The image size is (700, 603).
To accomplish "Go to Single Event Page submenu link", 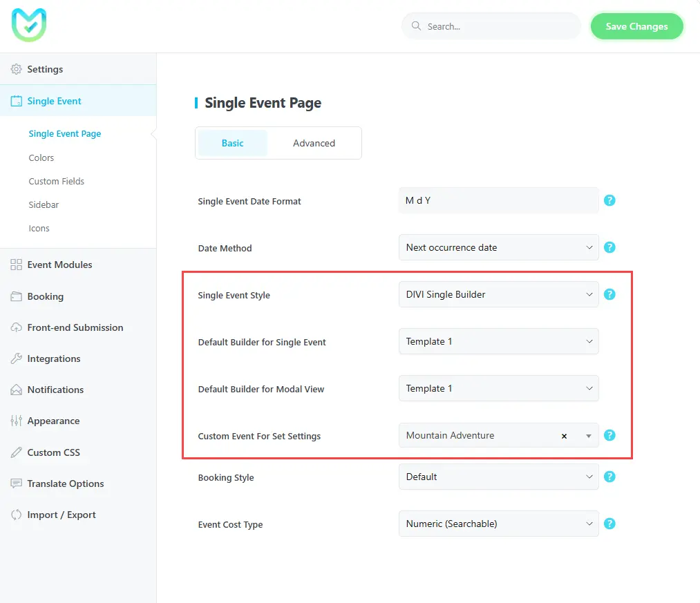I will [x=65, y=134].
